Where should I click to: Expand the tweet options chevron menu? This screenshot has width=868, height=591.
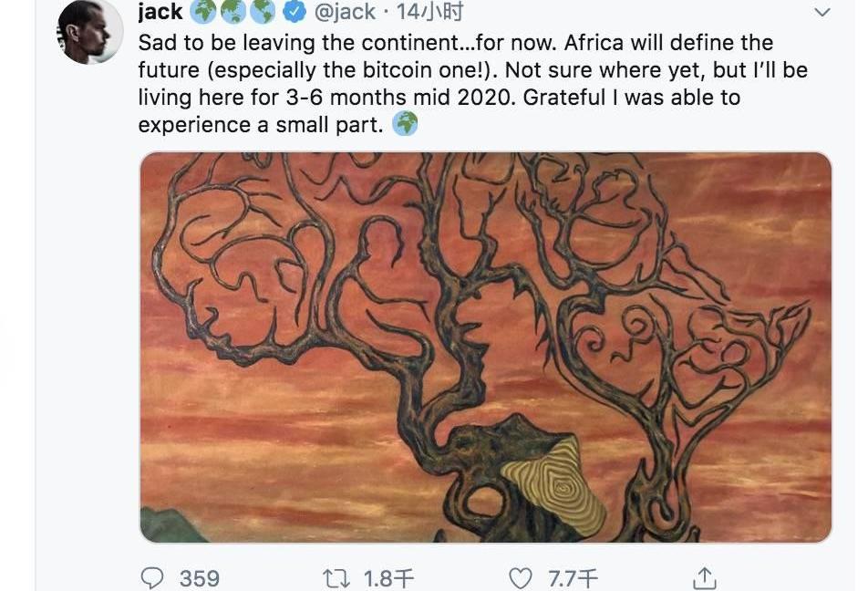point(821,13)
